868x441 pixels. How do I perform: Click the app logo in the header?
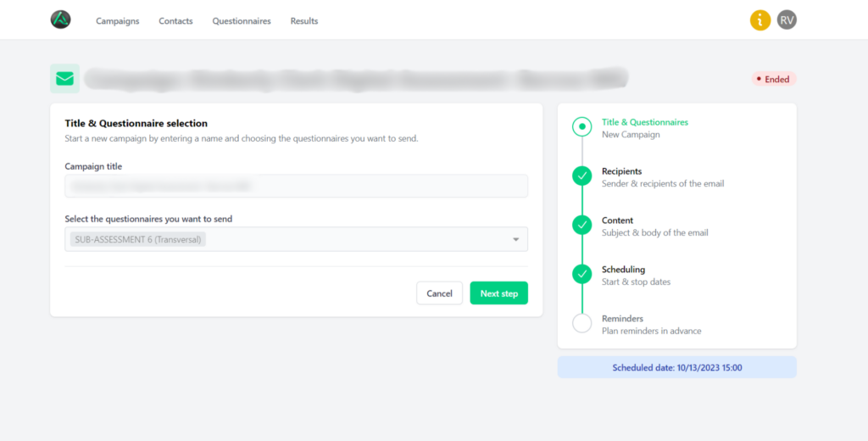tap(60, 20)
